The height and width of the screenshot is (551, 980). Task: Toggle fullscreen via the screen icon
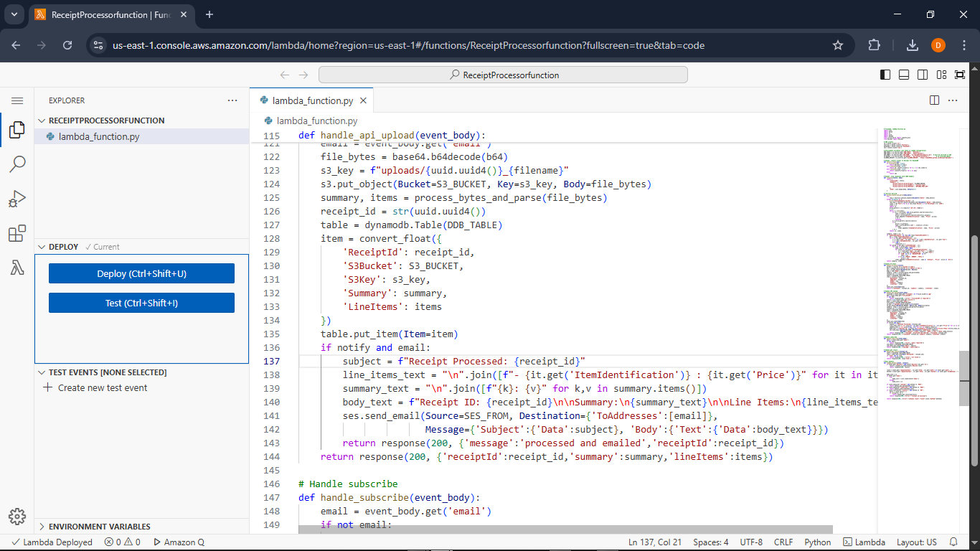click(959, 74)
